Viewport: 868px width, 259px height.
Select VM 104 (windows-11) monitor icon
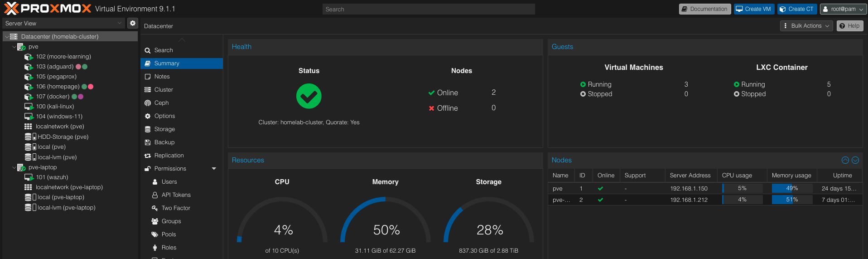(x=29, y=117)
